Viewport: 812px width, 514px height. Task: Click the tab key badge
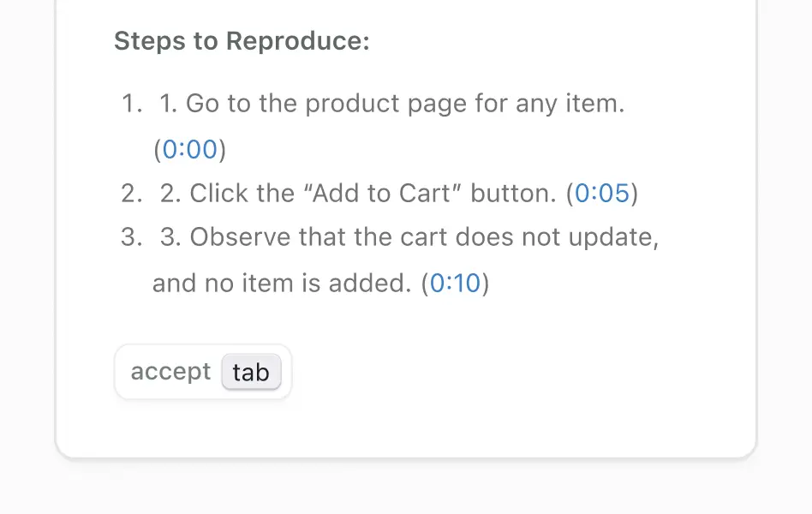pyautogui.click(x=251, y=372)
